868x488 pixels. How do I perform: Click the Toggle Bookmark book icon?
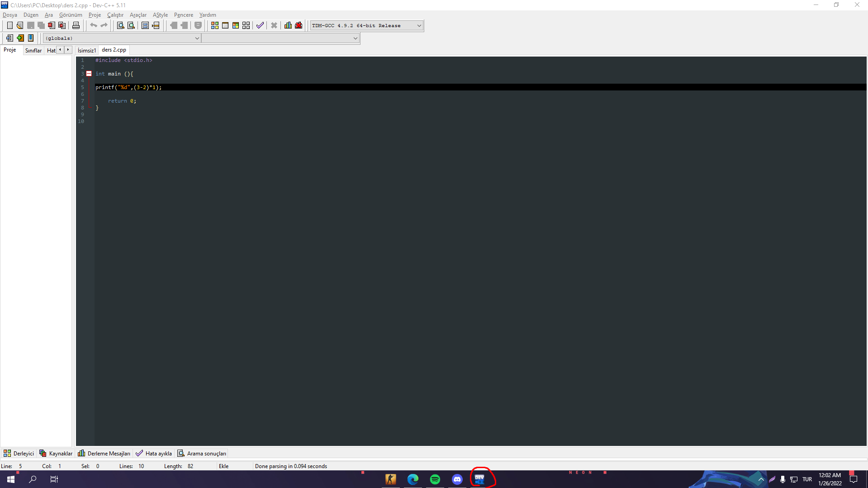click(31, 38)
